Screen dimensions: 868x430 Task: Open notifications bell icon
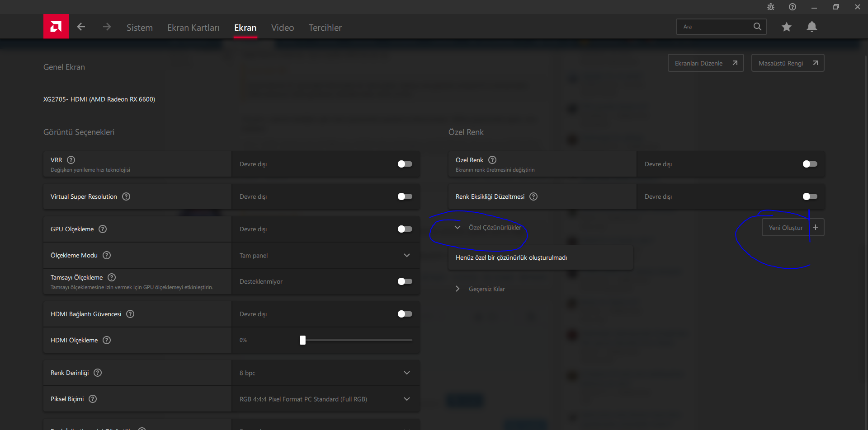point(812,27)
